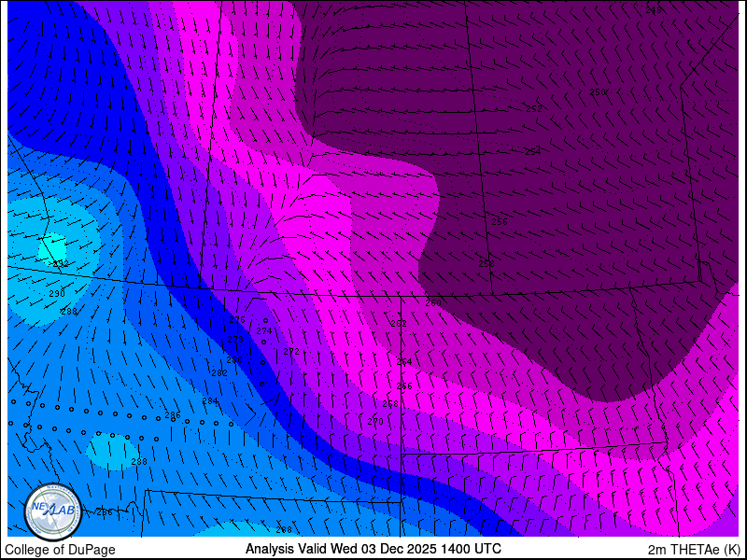Click the 2m THETAe (K) label
The height and width of the screenshot is (560, 747).
[695, 550]
